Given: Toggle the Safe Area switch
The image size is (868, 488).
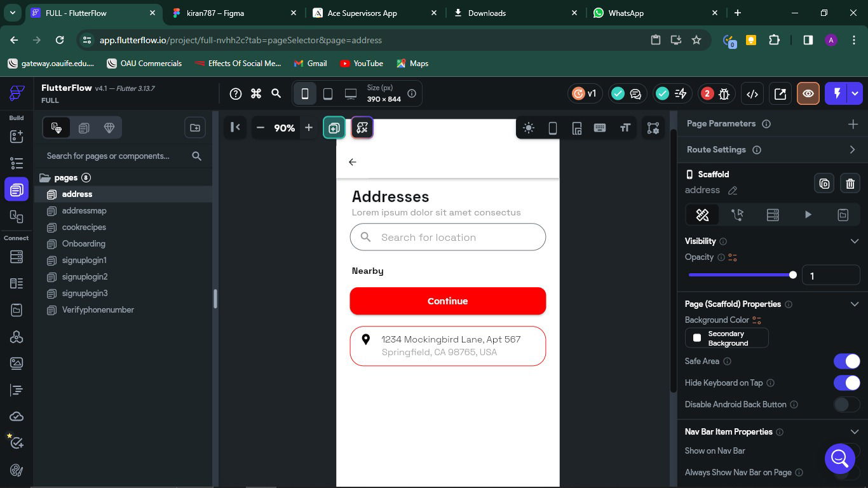Looking at the screenshot, I should (846, 361).
